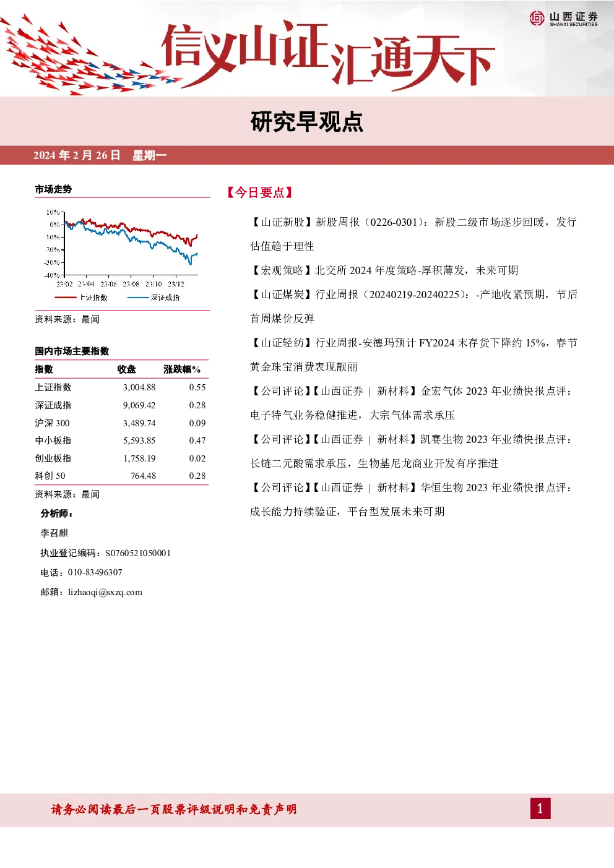Select the 中小板指 row label
614x868 pixels.
click(53, 440)
